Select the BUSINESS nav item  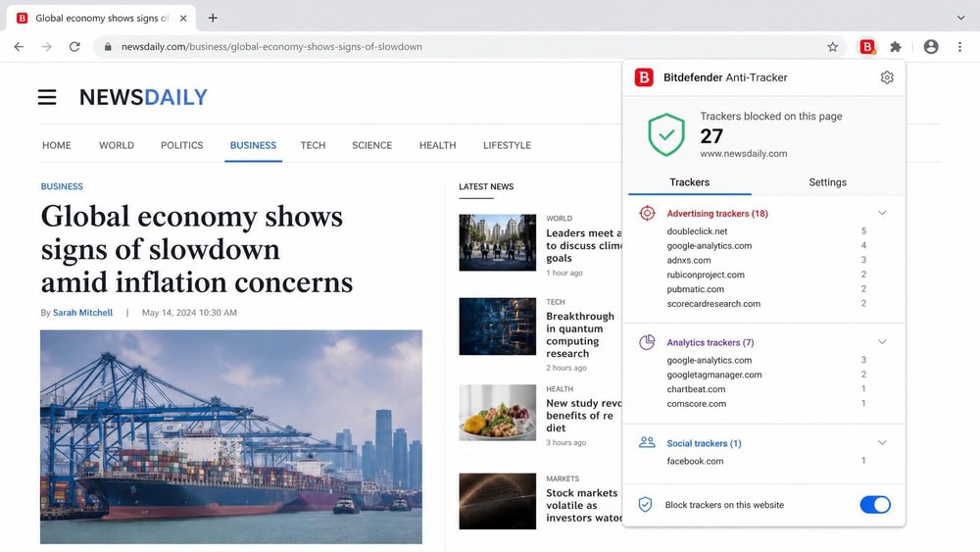pos(253,145)
